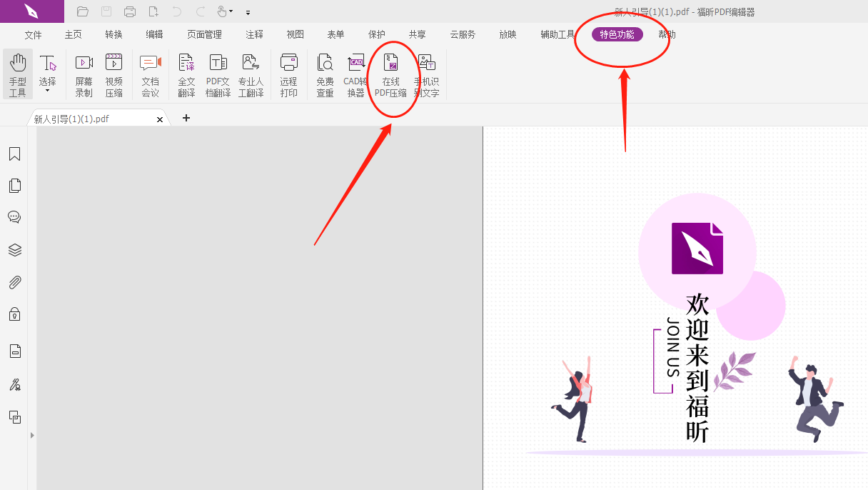Open the Comments panel in the sidebar
The width and height of the screenshot is (868, 490).
point(14,217)
